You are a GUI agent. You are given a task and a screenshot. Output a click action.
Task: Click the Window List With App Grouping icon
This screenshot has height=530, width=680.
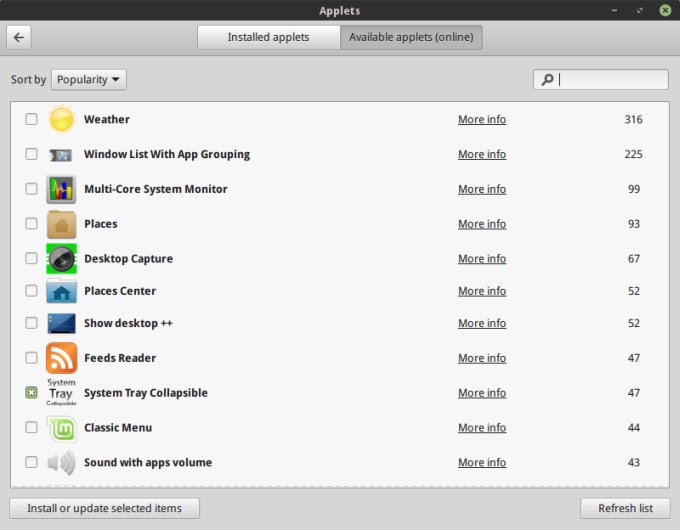click(61, 155)
